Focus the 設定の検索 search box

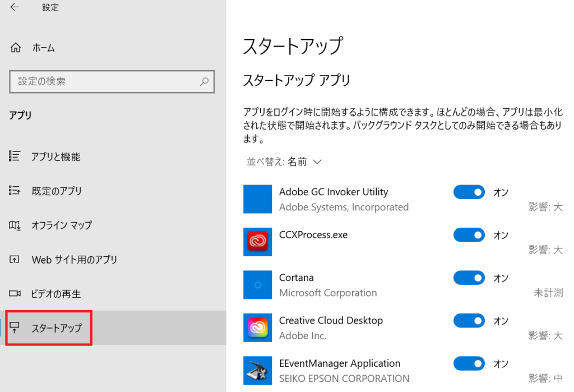point(112,81)
